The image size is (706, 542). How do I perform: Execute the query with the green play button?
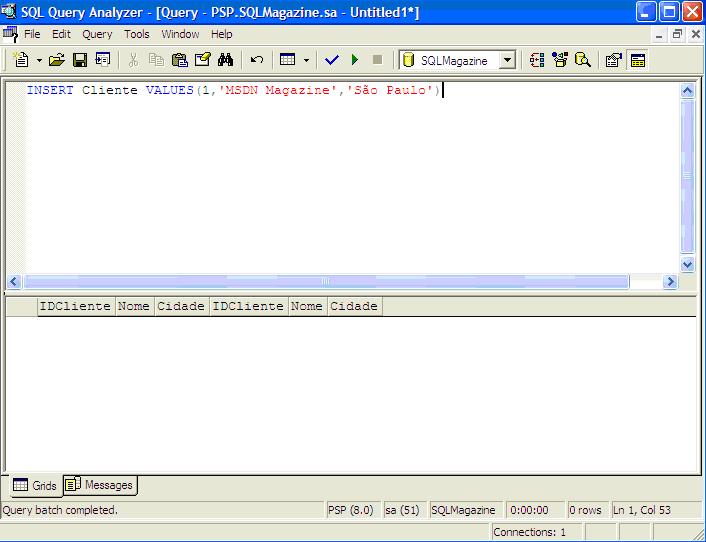355,60
